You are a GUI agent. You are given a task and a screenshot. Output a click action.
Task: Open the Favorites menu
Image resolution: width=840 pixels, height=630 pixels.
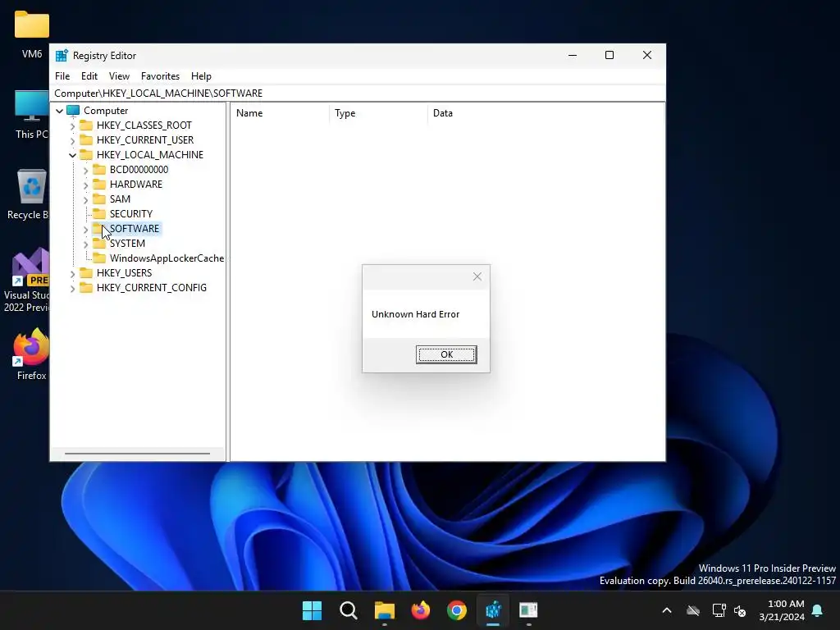pos(160,76)
